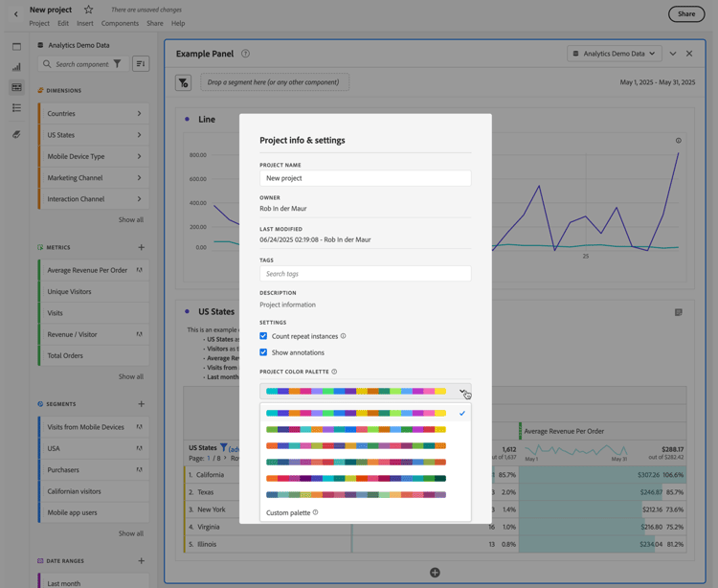Star the project as favorite
This screenshot has width=718, height=588.
click(89, 10)
